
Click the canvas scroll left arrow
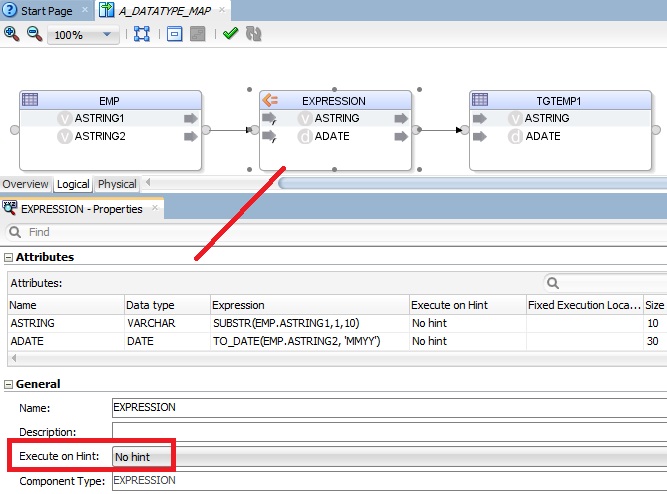[x=148, y=183]
